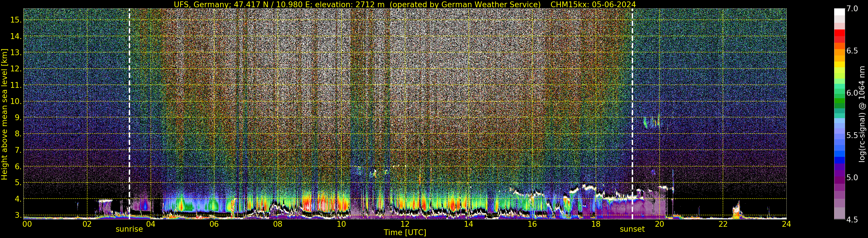Click the "sunrise" label below the axis
Screen dimensions: 868x238
point(129,229)
